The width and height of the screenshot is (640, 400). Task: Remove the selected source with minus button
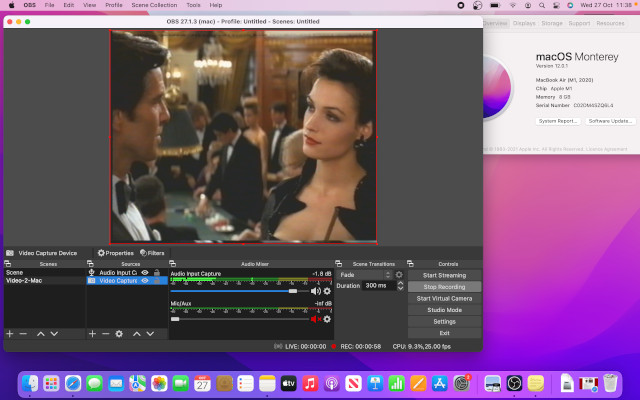click(106, 333)
